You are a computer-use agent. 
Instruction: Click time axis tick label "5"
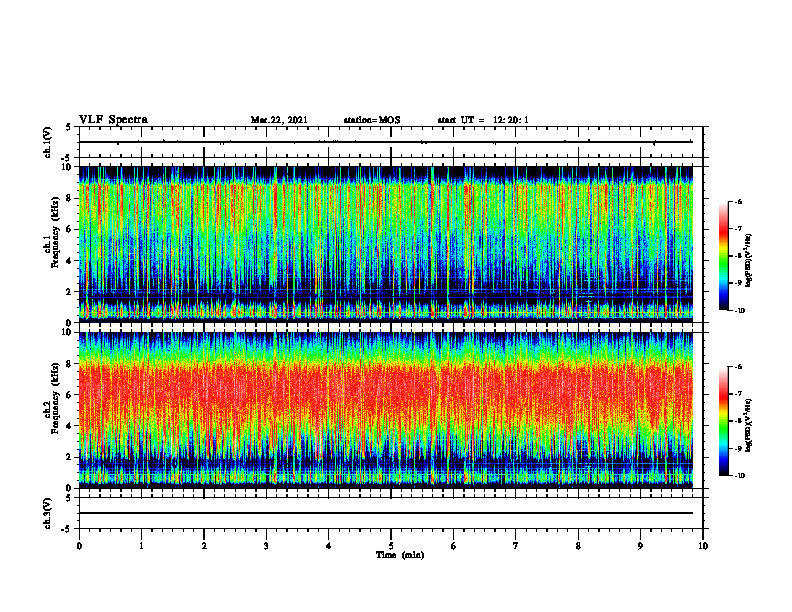pos(391,546)
